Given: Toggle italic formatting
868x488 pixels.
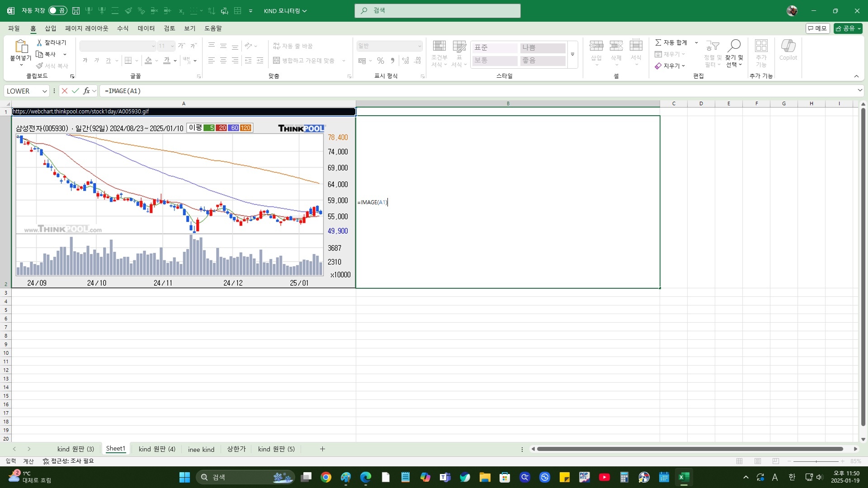Looking at the screenshot, I should coord(96,61).
